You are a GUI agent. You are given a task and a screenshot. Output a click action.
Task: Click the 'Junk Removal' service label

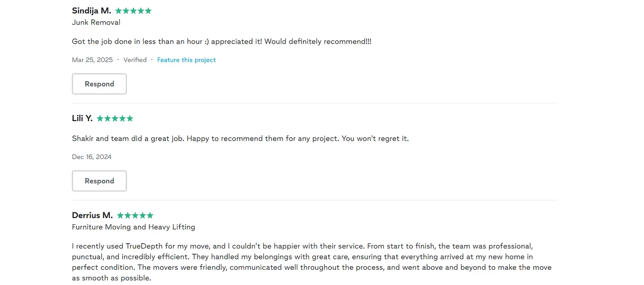96,22
